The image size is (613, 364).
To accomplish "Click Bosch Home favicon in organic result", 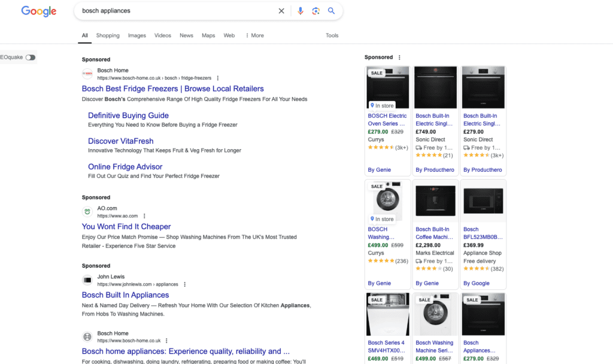I will click(87, 336).
